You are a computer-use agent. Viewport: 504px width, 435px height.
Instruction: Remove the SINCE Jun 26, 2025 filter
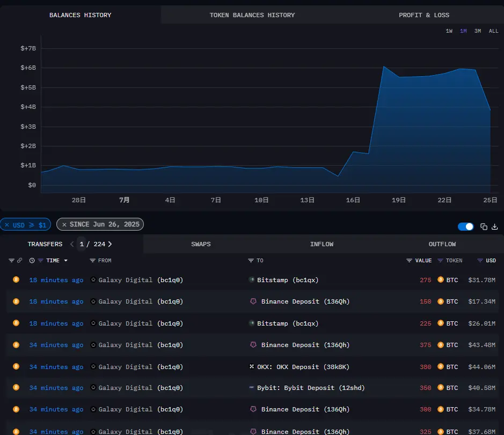coord(64,225)
